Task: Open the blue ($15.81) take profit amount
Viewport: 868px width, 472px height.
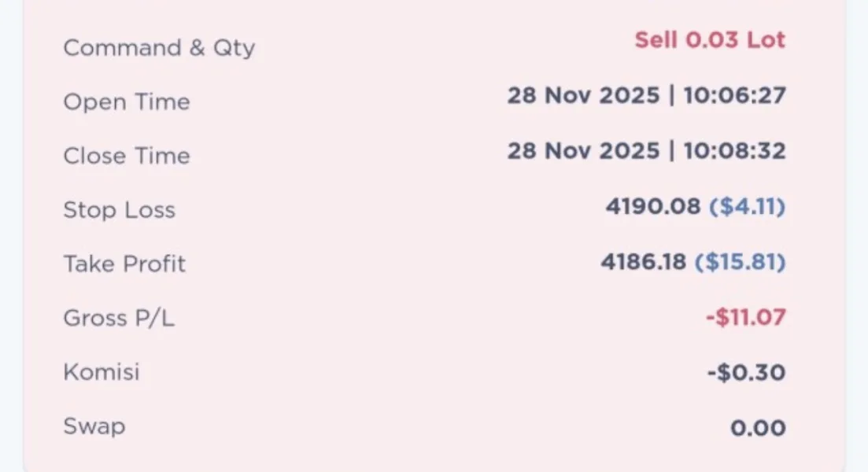Action: (x=740, y=261)
